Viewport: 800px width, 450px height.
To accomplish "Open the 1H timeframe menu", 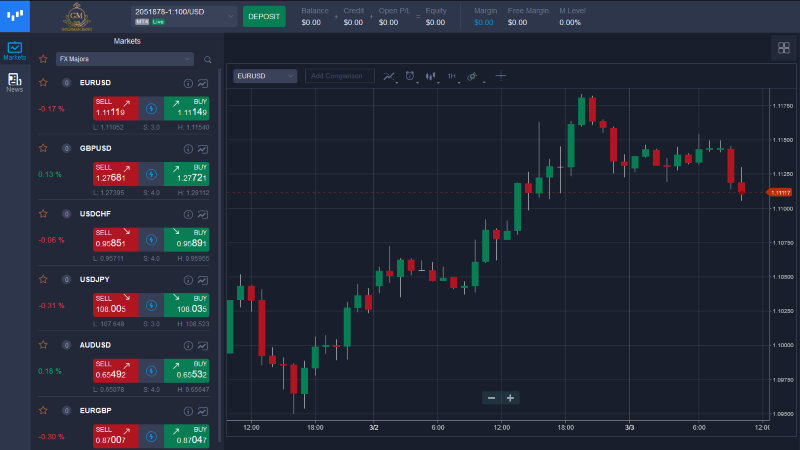I will 452,76.
